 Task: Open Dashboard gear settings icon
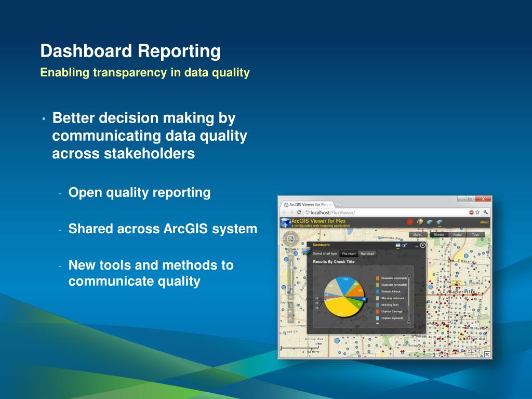coord(404,245)
